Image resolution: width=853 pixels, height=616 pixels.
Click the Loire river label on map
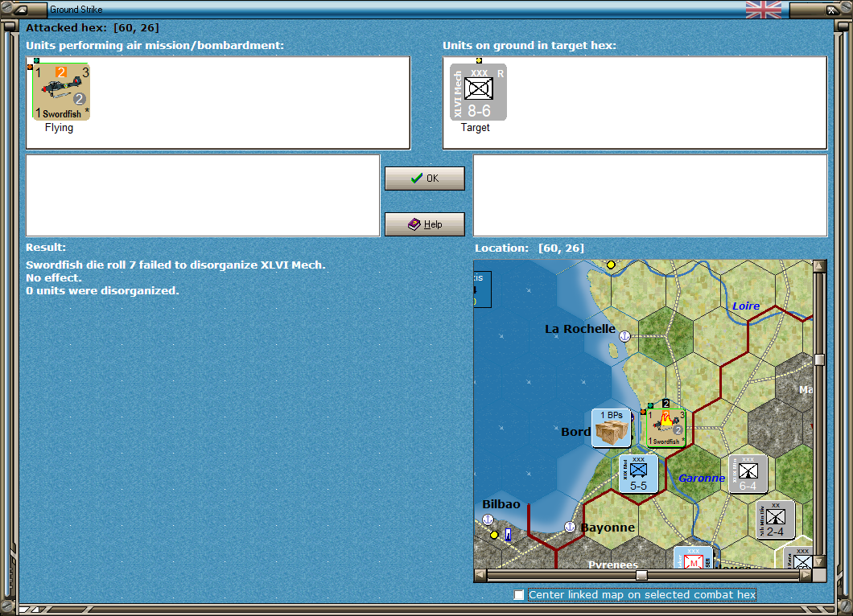(x=746, y=306)
